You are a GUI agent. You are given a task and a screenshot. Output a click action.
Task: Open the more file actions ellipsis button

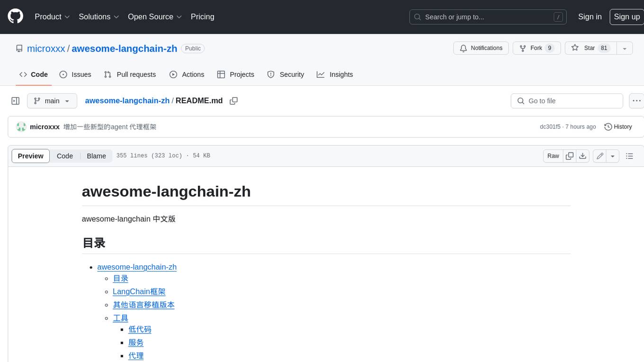coord(636,101)
